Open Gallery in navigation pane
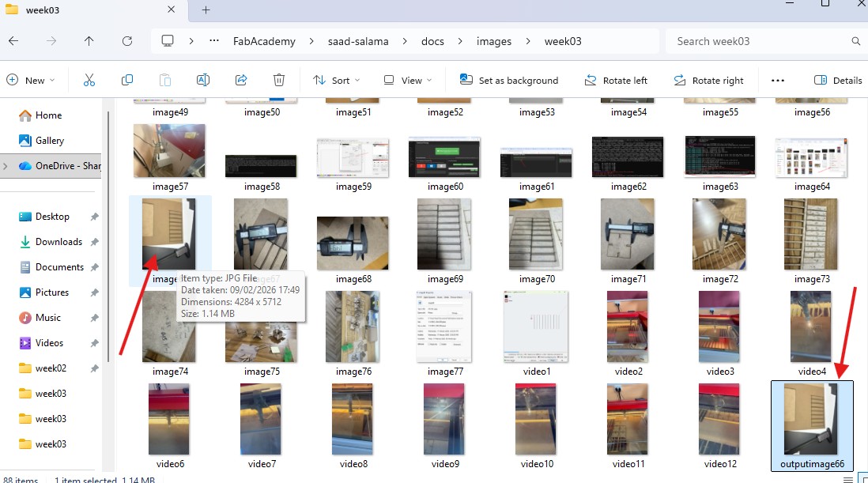868x483 pixels. pos(49,141)
